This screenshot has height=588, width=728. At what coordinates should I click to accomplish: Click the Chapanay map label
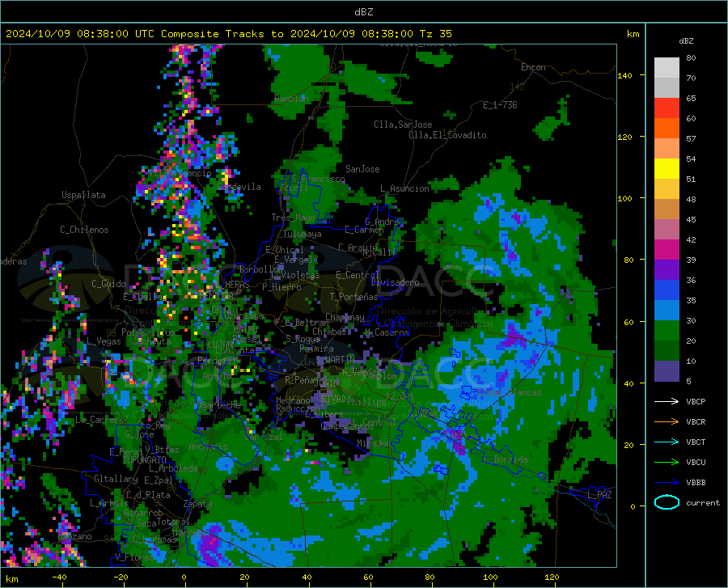pyautogui.click(x=345, y=317)
